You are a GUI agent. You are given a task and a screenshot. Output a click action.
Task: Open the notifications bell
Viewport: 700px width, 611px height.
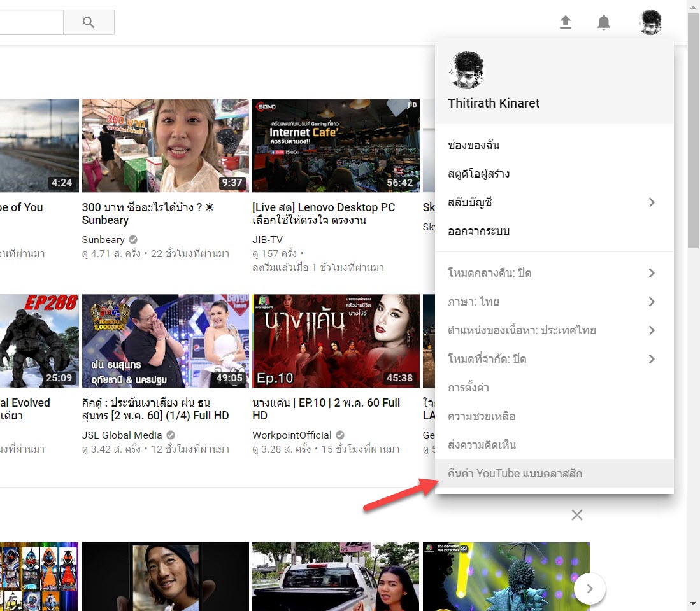[x=603, y=22]
